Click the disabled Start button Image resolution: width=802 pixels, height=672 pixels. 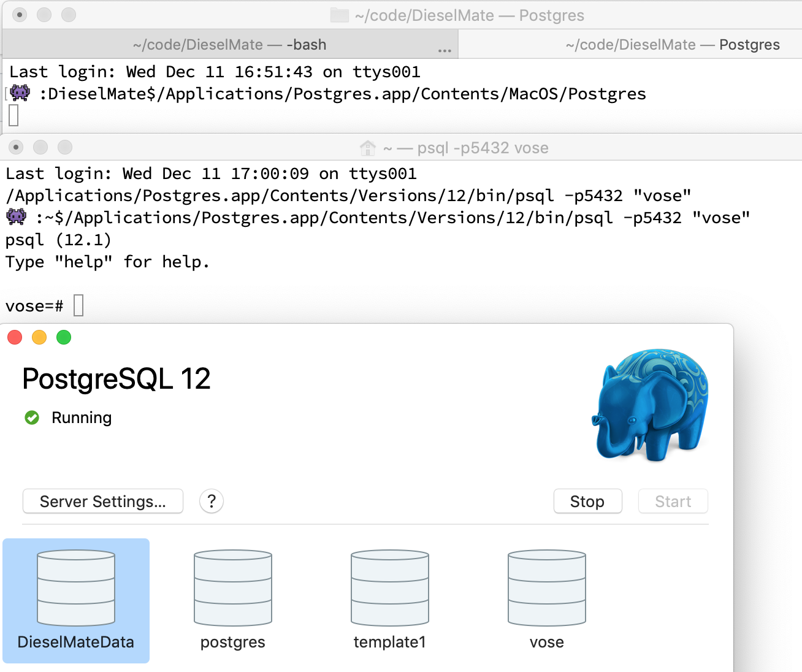pos(673,502)
